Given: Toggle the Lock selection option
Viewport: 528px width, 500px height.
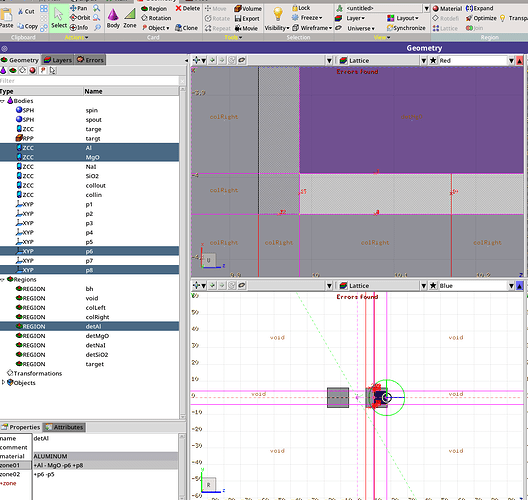Looking at the screenshot, I should pyautogui.click(x=301, y=8).
